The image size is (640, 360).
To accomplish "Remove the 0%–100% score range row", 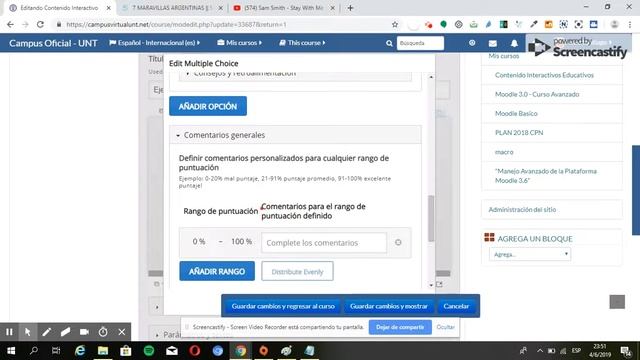I will [x=398, y=242].
